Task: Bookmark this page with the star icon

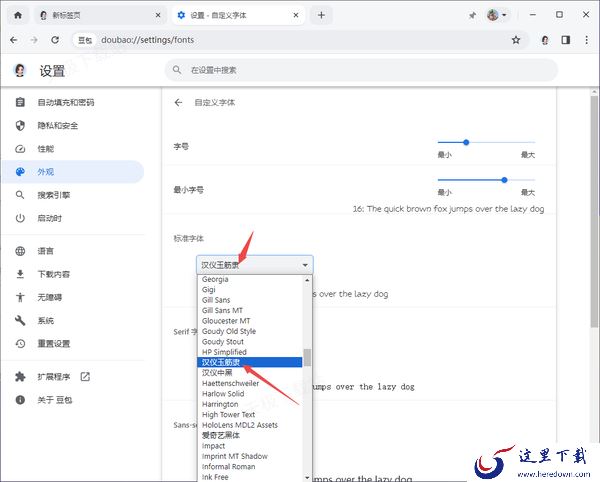Action: (516, 40)
